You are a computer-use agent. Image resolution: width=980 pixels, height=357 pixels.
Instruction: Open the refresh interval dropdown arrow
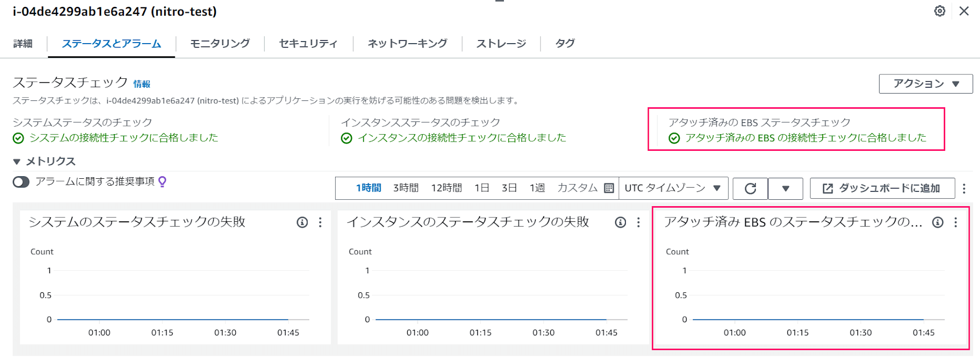pos(785,189)
